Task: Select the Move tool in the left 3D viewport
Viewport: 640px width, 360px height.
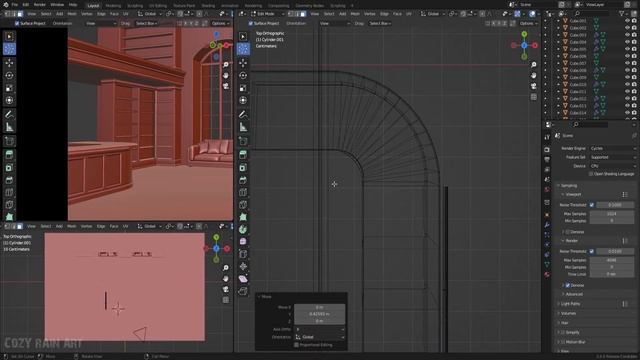Action: pos(9,63)
